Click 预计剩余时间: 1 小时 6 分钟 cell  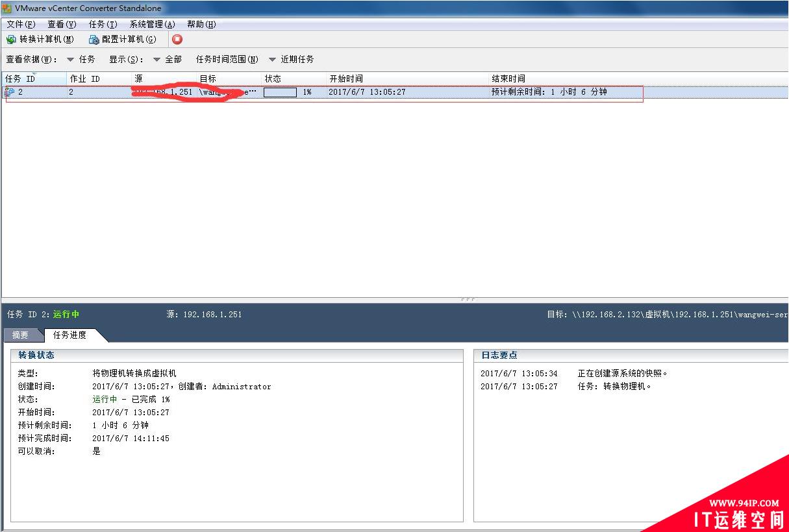pos(549,92)
